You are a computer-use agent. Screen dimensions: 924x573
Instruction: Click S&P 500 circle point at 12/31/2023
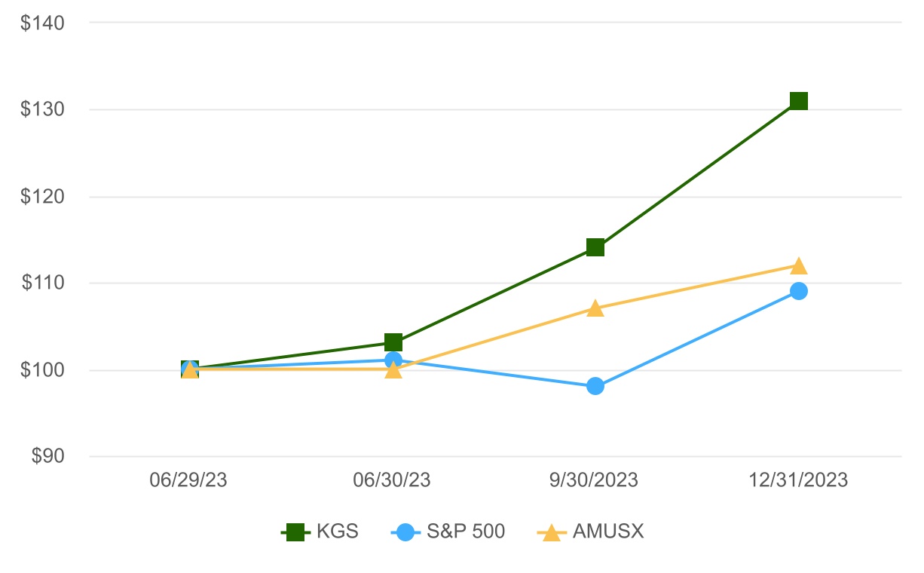coord(799,291)
